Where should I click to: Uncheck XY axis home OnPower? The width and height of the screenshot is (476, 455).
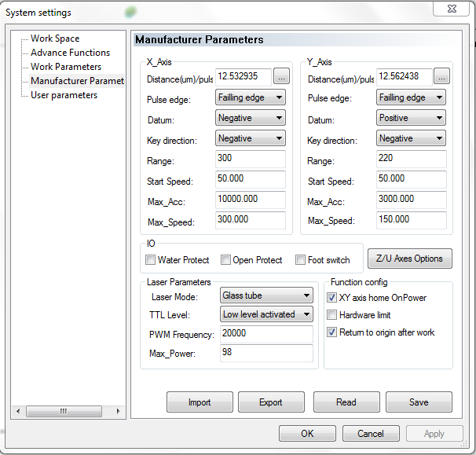coord(331,297)
